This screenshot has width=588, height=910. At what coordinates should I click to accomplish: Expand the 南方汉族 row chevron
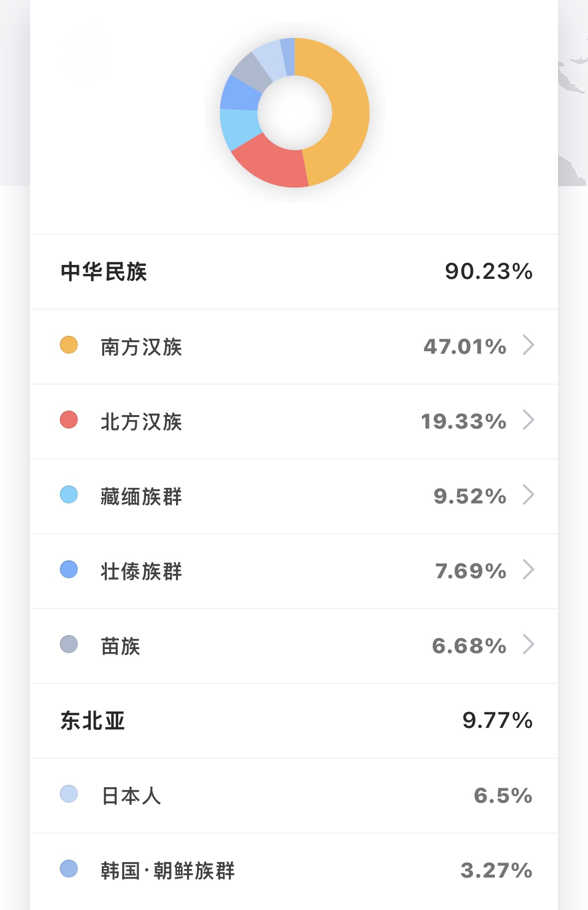(528, 345)
